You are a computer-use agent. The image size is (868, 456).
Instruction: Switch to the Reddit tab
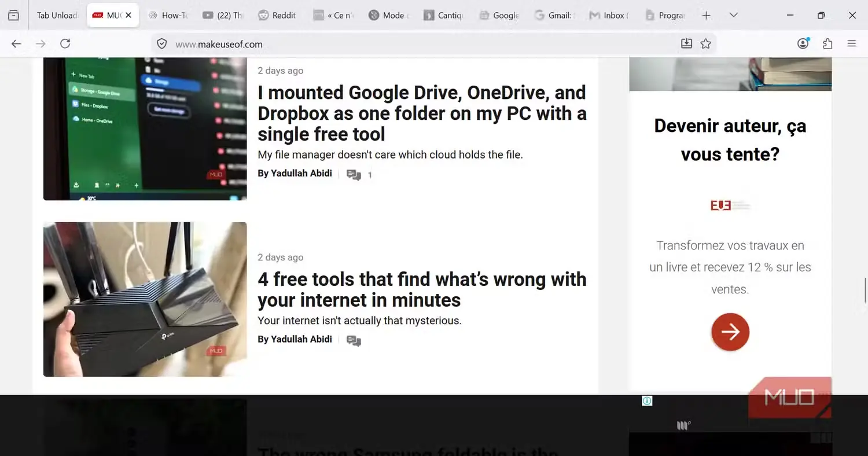click(x=279, y=16)
